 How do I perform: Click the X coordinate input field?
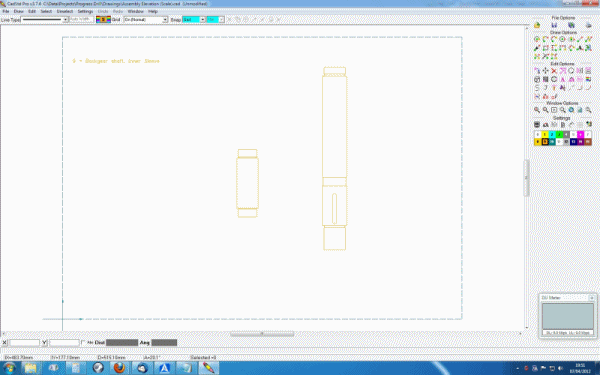(x=24, y=343)
